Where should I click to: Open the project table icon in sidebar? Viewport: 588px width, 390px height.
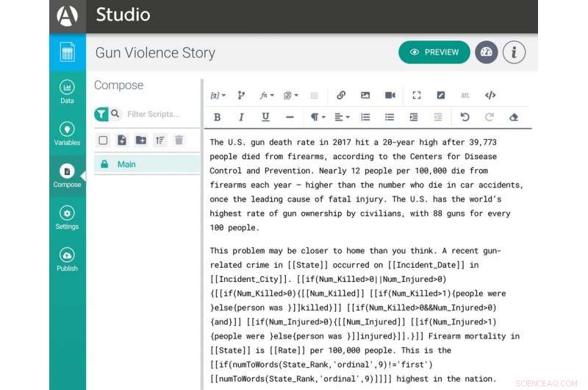[x=67, y=52]
